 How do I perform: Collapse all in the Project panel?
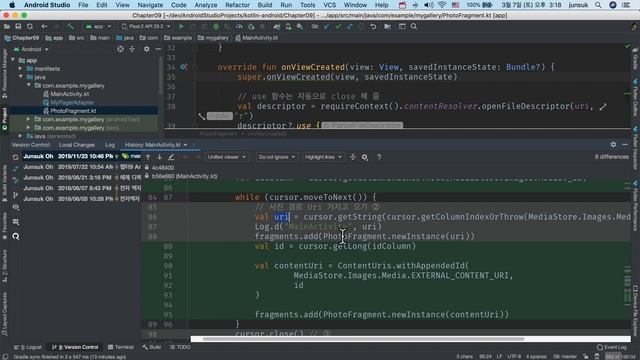pyautogui.click(x=132, y=49)
